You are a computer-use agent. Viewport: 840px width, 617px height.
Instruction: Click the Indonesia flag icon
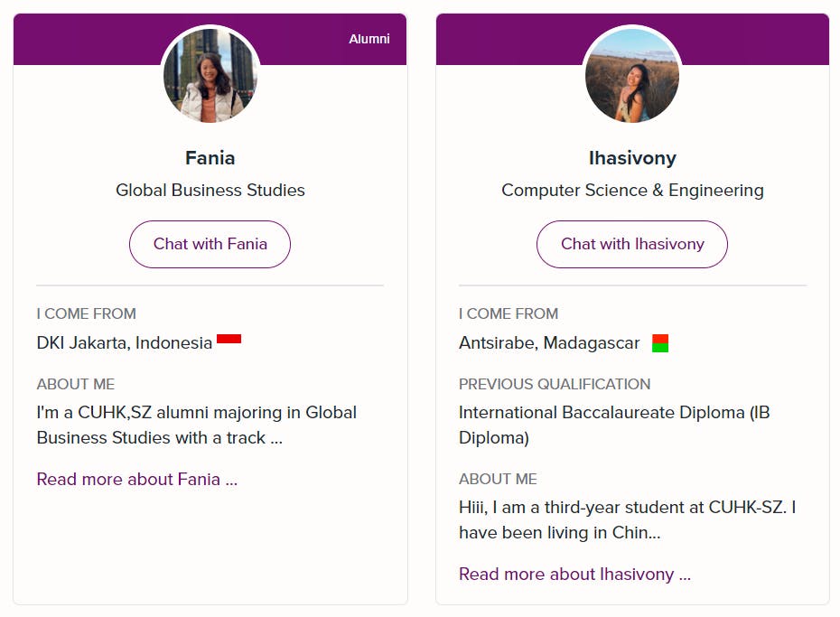click(x=229, y=340)
